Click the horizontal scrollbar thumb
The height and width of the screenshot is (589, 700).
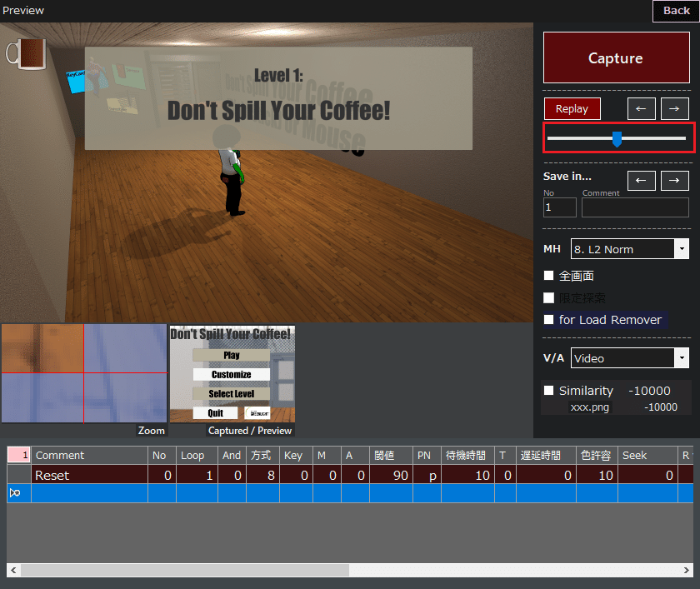(185, 571)
